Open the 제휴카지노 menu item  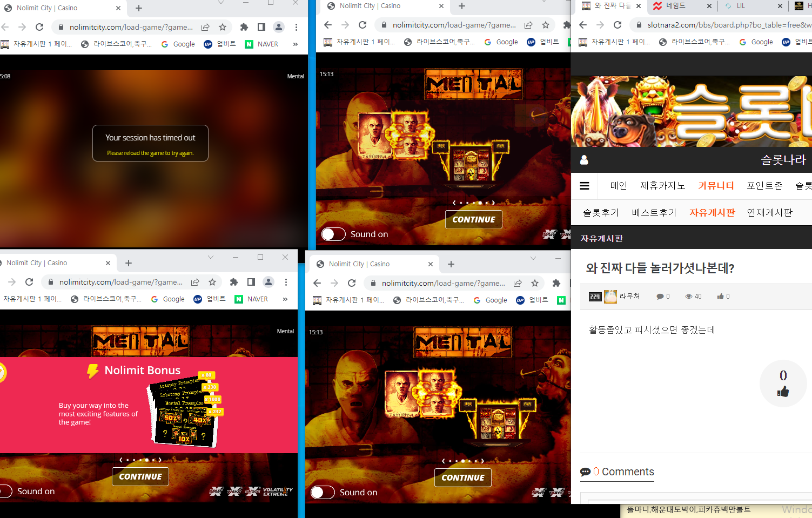[x=662, y=186]
